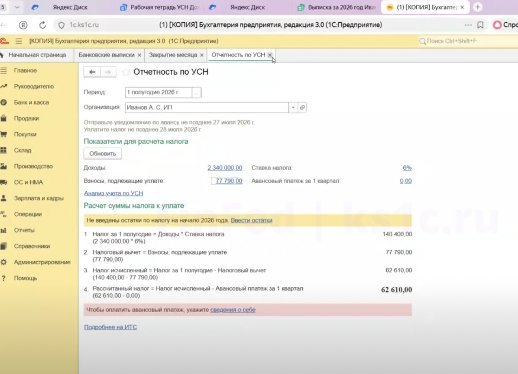
Task: Switch to Закрытие месяца tab
Action: [173, 55]
